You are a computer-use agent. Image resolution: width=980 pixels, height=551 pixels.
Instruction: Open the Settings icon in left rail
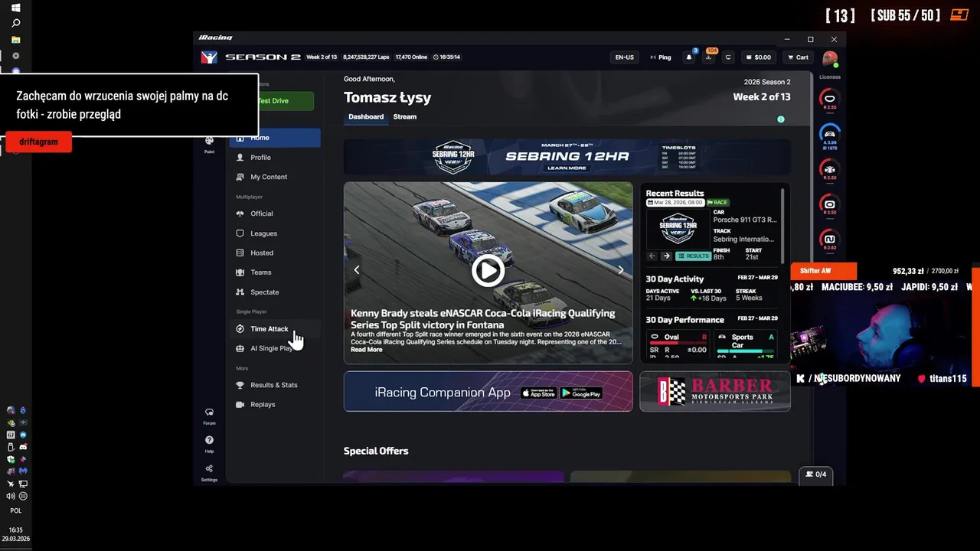tap(209, 473)
